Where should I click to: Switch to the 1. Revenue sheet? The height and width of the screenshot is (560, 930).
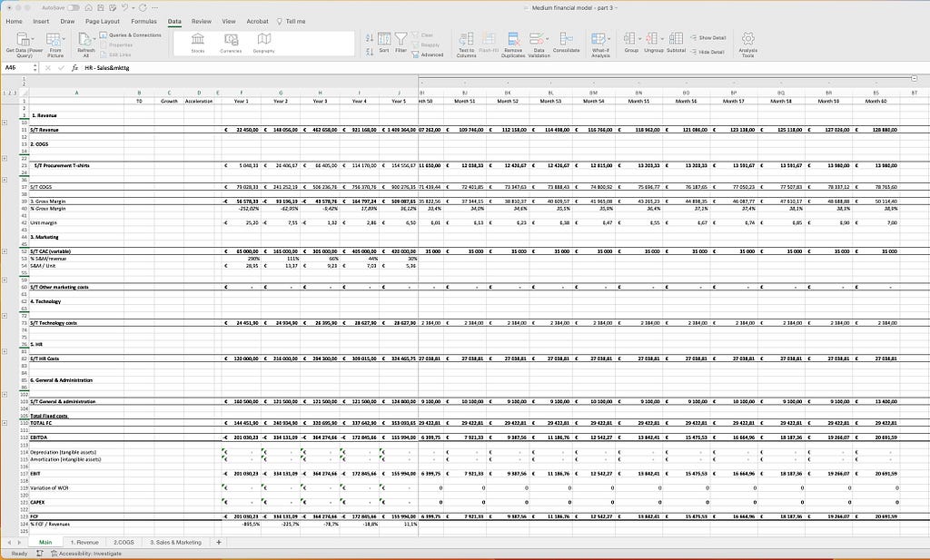[x=84, y=542]
